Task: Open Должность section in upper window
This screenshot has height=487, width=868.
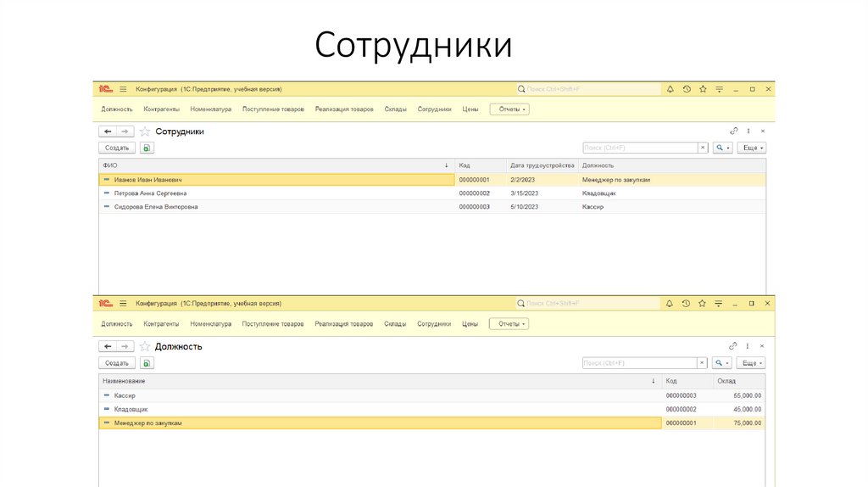Action: tap(117, 109)
